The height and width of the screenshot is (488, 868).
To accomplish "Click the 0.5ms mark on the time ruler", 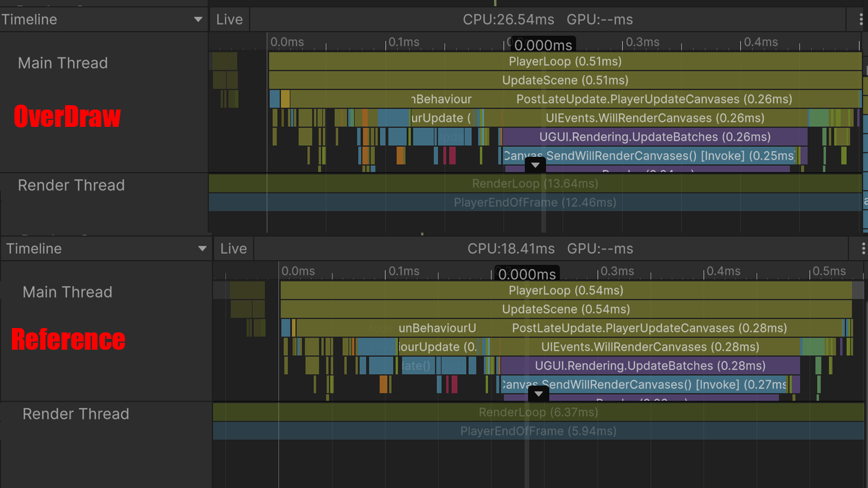I will [x=828, y=271].
